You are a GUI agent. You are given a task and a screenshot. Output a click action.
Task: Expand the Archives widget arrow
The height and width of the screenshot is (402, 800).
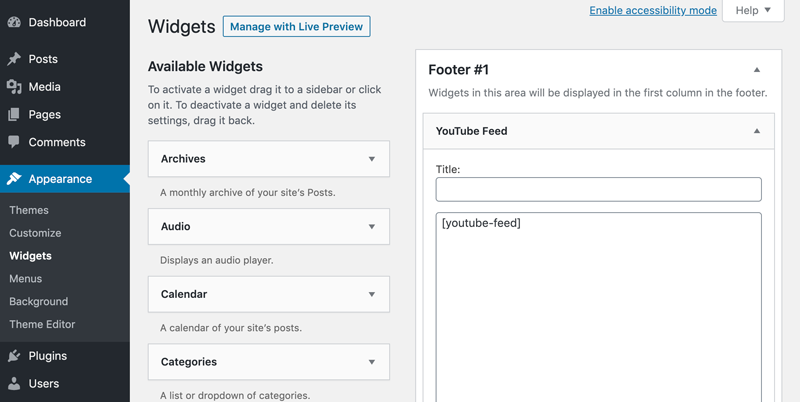pos(372,159)
